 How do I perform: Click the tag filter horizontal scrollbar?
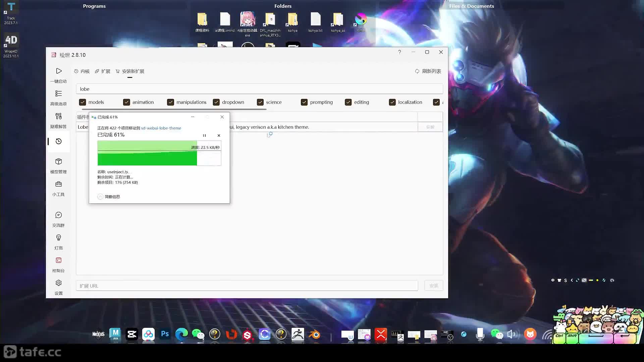(174, 109)
